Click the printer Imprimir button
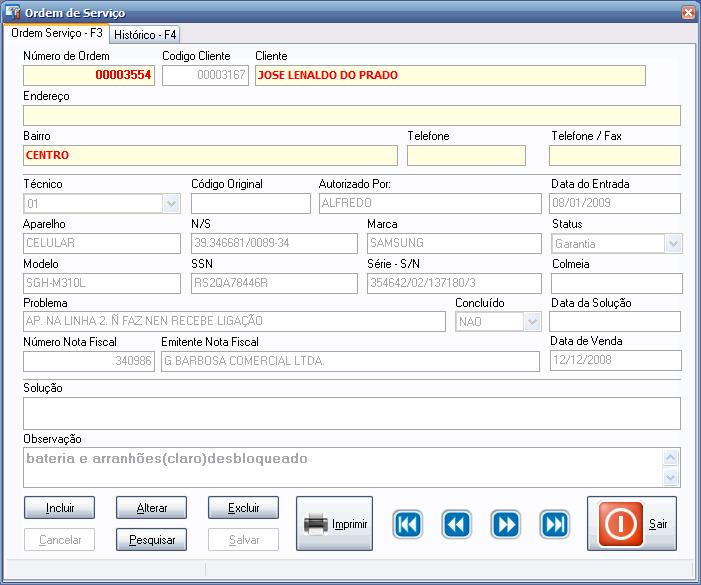Viewport: 701px width, 585px height. tap(334, 523)
